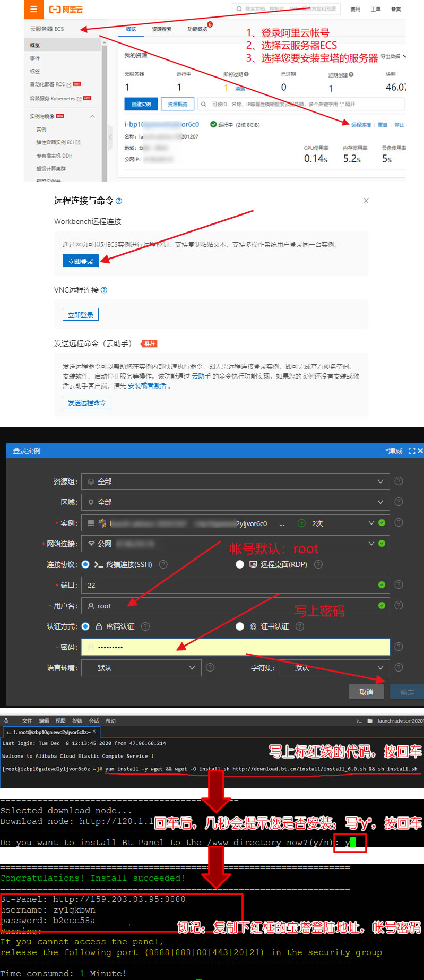This screenshot has width=424, height=980.
Task: Click the fullscreen icon in 登录实例 dialog
Action: point(411,451)
